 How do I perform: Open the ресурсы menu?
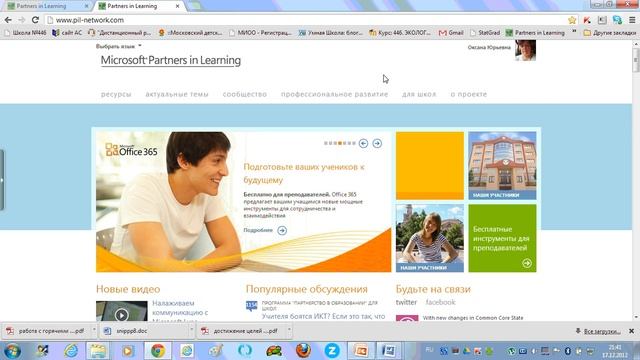tap(116, 94)
